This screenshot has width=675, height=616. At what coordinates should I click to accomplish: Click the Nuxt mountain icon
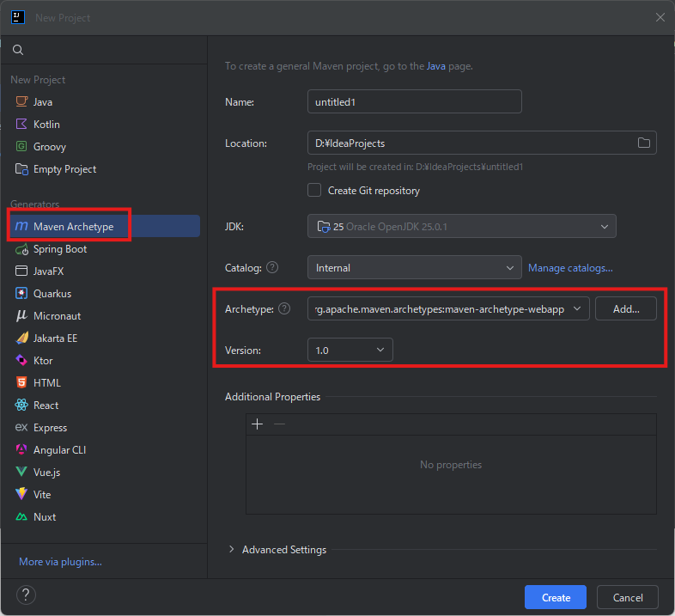[x=21, y=517]
